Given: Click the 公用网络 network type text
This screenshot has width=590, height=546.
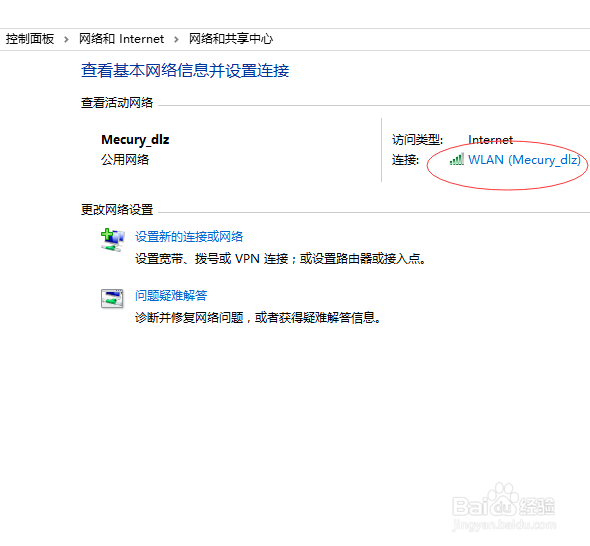Looking at the screenshot, I should click(125, 160).
